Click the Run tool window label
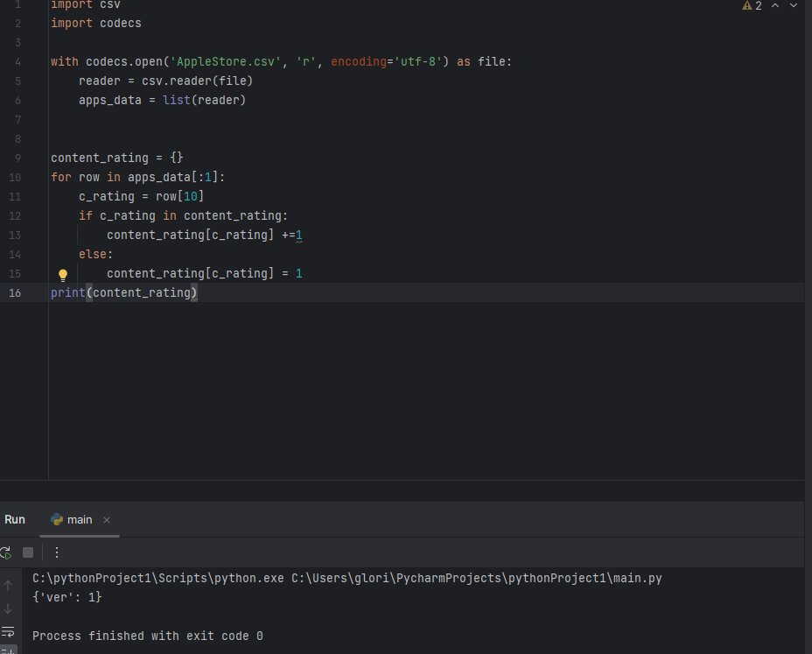 tap(15, 520)
